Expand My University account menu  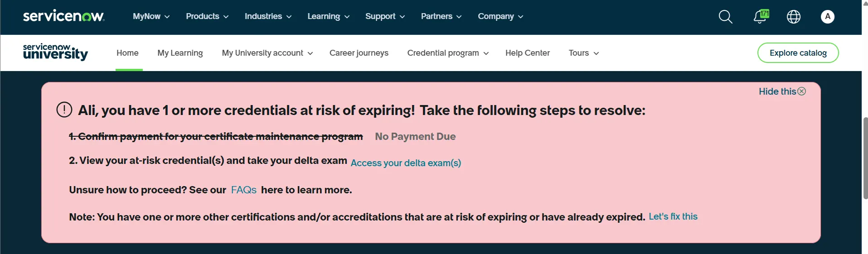(x=267, y=53)
